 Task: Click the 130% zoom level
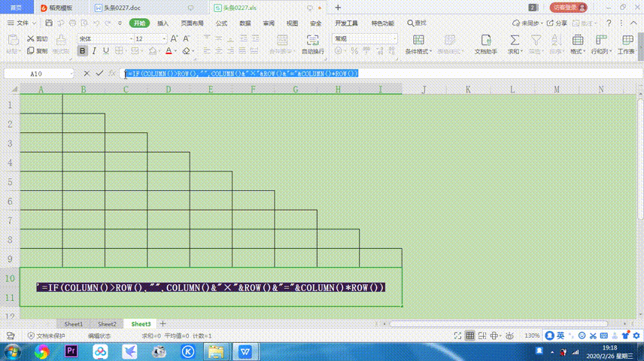532,336
